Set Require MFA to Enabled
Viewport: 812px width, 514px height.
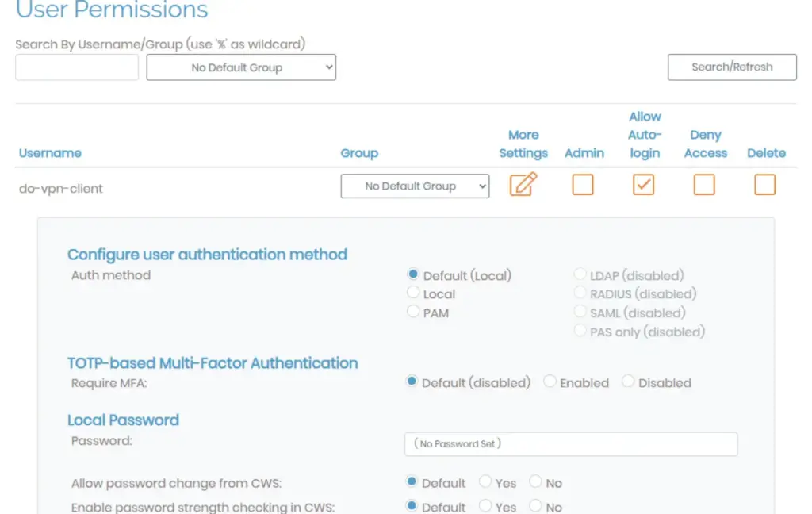550,382
